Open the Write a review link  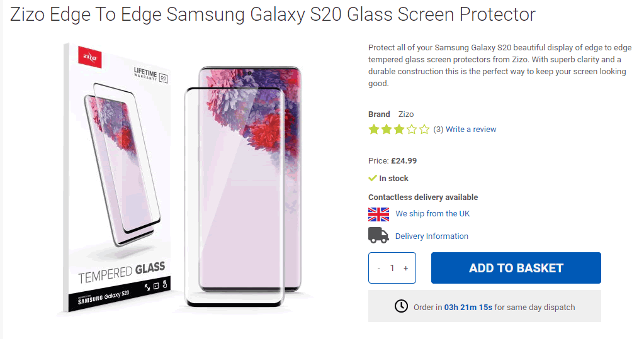[x=471, y=130]
